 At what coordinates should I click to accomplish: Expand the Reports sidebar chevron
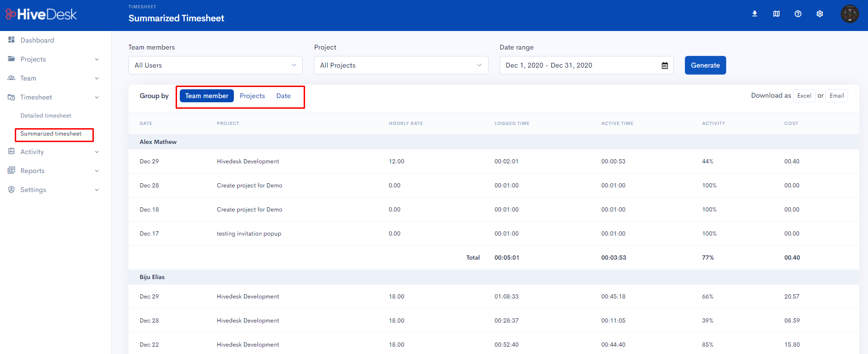click(97, 171)
